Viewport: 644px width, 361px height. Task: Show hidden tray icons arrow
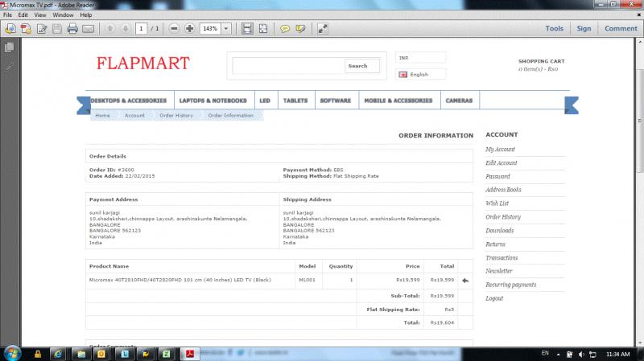coord(558,354)
